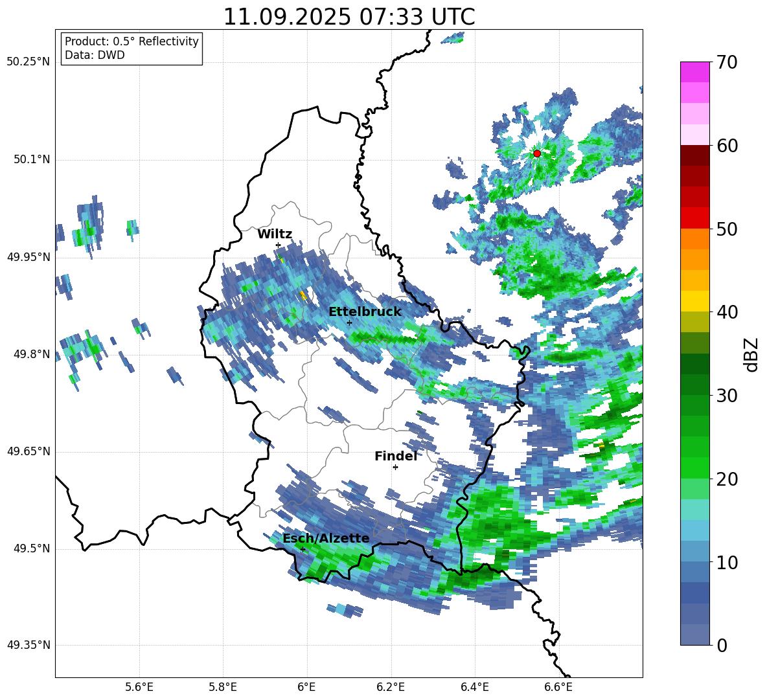Pick the magenta swatch just below 70 dBZ
The height and width of the screenshot is (700, 767).
[x=694, y=72]
